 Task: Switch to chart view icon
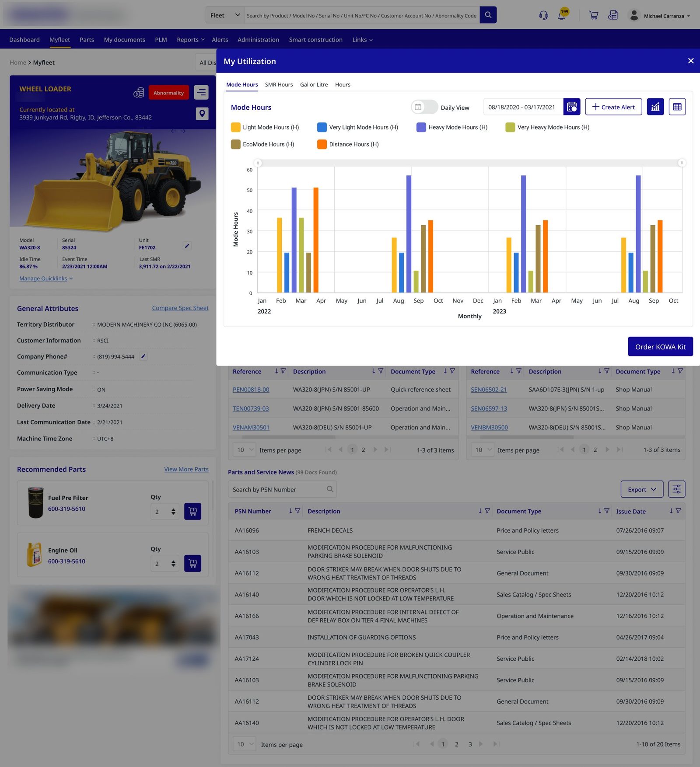(x=655, y=107)
